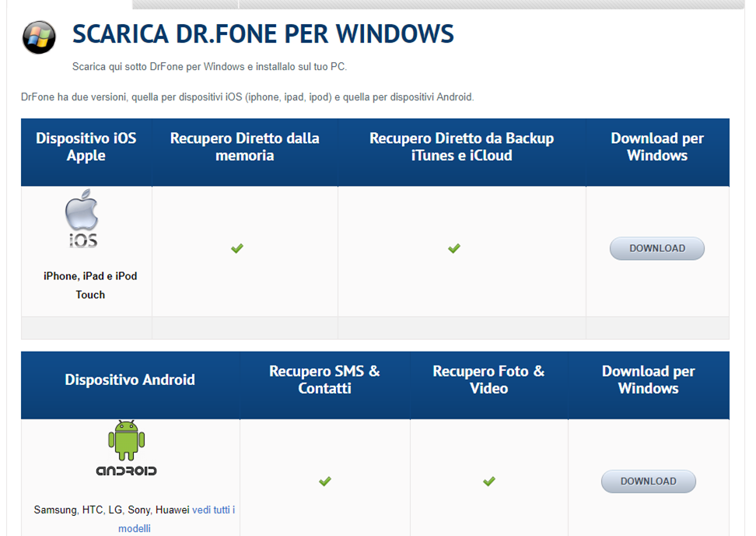Click the checkmark under Recupero SMS & Contatti
This screenshot has height=536, width=756.
tap(325, 481)
